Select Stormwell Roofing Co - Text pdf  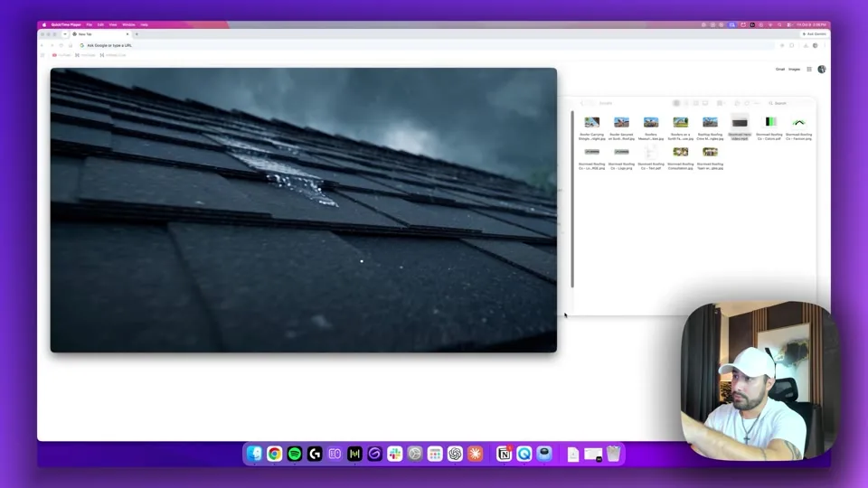(x=651, y=157)
